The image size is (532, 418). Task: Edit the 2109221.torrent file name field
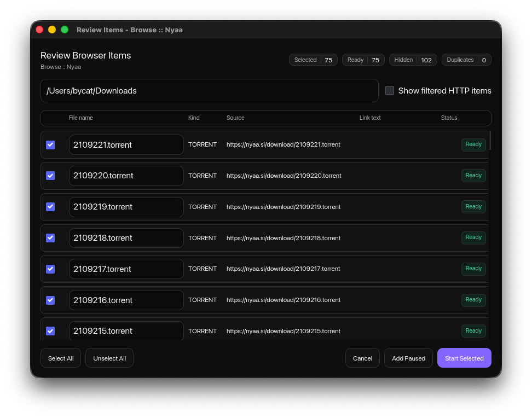(x=126, y=145)
